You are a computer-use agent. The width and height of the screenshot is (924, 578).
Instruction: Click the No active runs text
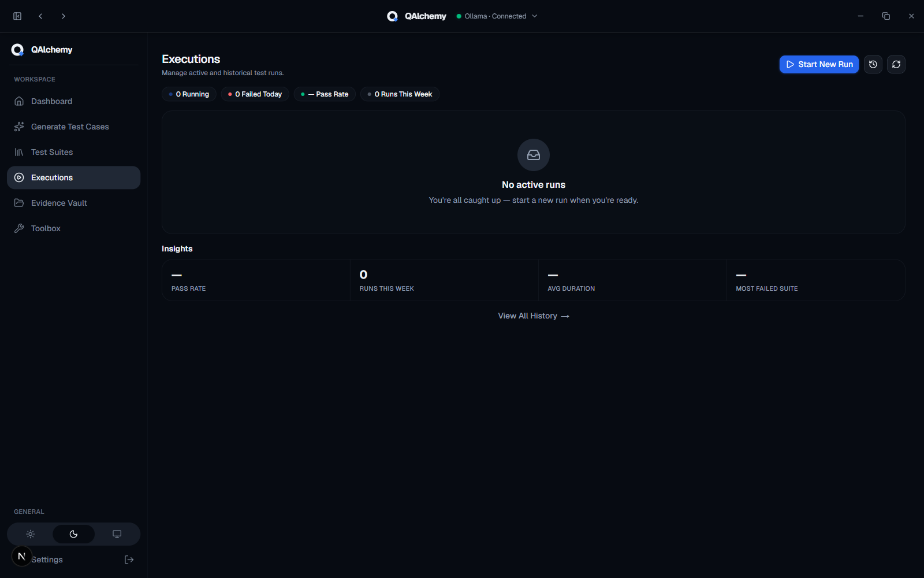[x=534, y=185]
